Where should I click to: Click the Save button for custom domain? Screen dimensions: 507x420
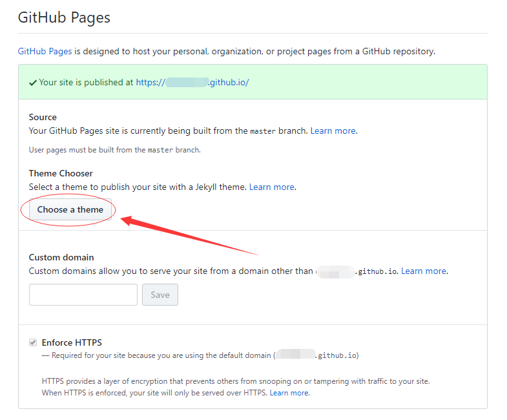160,295
